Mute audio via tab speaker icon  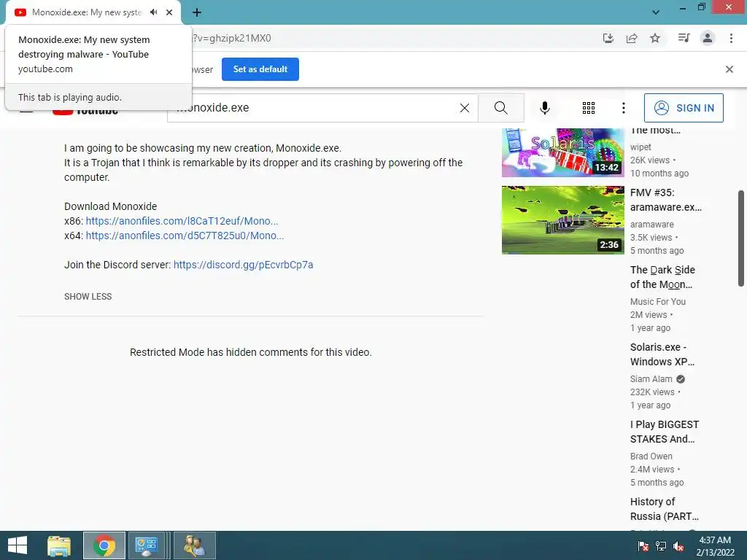tap(153, 12)
